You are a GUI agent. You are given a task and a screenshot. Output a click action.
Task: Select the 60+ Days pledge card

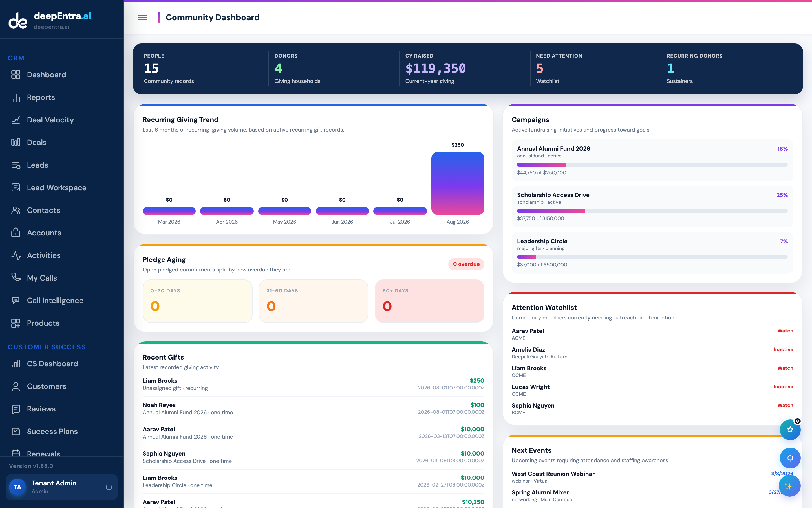[x=429, y=301]
